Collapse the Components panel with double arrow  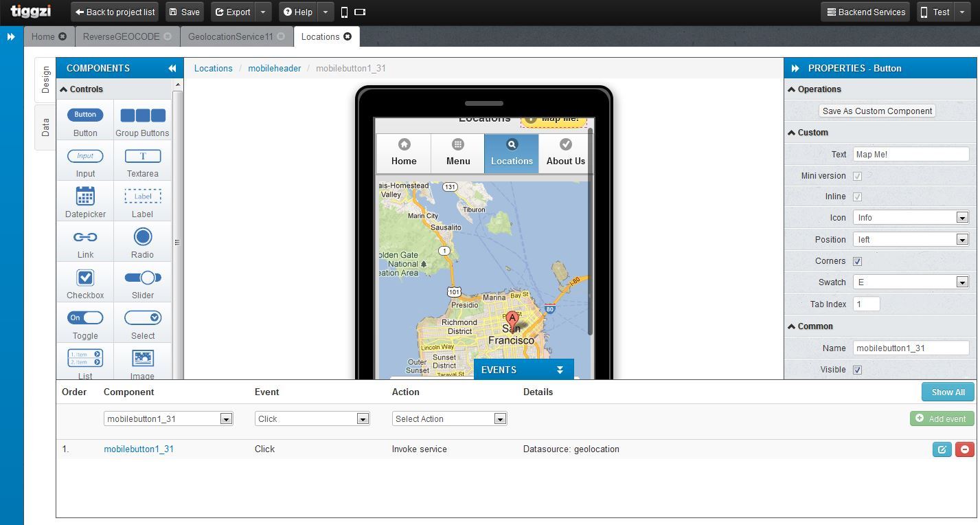click(x=172, y=68)
